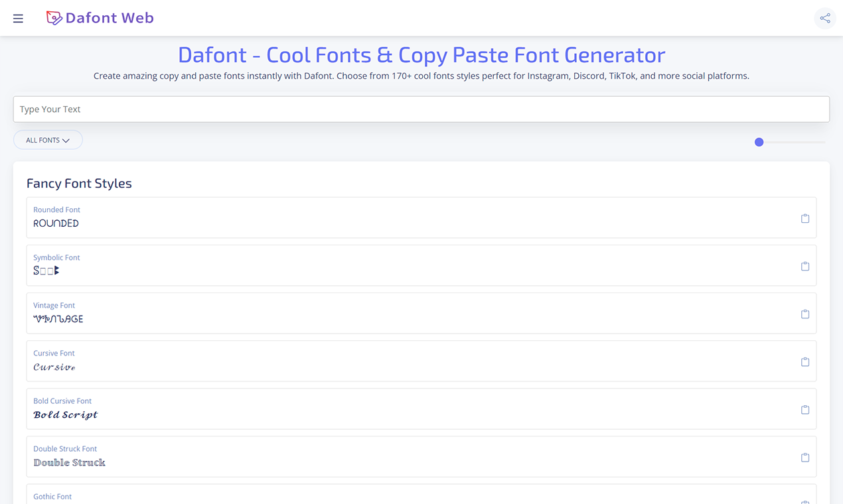Viewport: 843px width, 504px height.
Task: Select the Double Struck sample text
Action: 70,462
